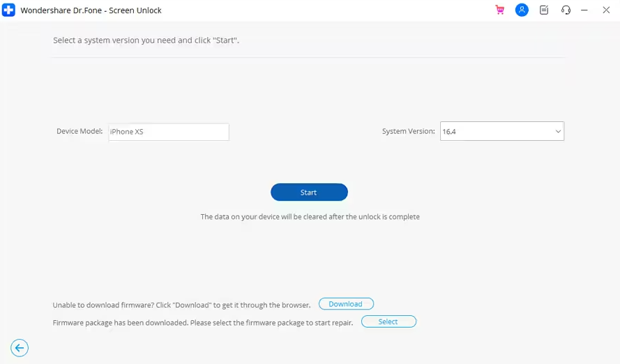Click Download to get firmware through browser
This screenshot has height=364, width=620.
pos(346,304)
